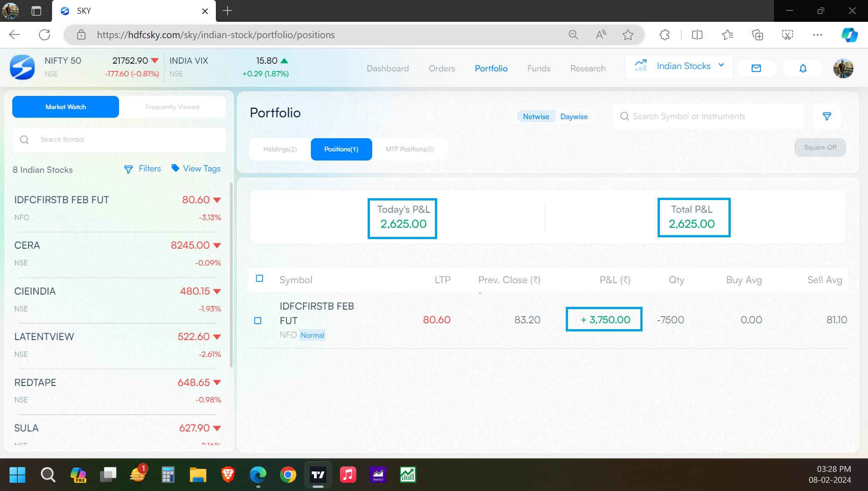Switch to Daywise view
Viewport: 868px width, 491px height.
[574, 116]
